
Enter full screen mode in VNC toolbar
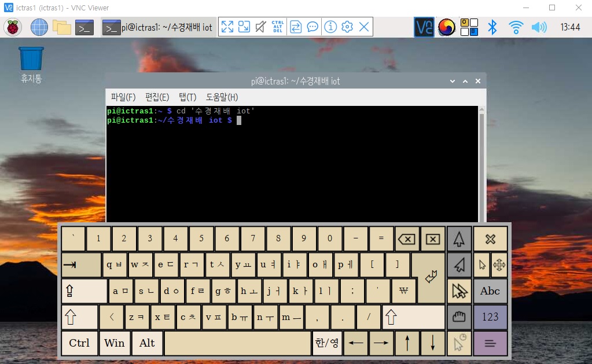(227, 27)
